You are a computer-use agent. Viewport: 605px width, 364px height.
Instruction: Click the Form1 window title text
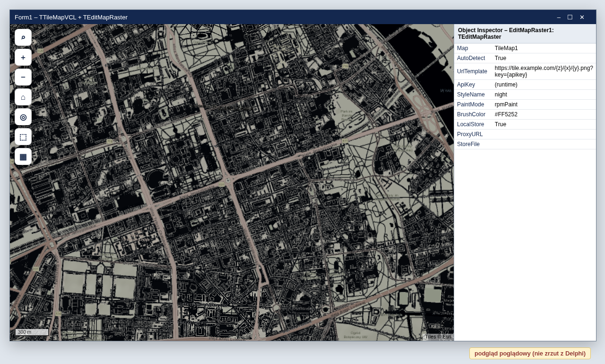point(71,17)
